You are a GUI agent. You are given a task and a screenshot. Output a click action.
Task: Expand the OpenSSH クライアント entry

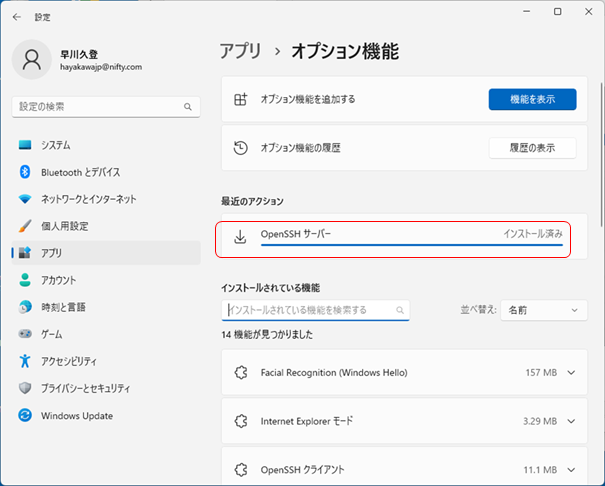(572, 468)
